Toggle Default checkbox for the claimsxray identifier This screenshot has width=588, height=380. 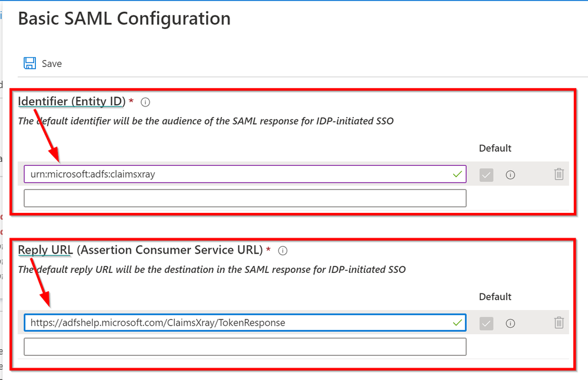click(x=486, y=175)
